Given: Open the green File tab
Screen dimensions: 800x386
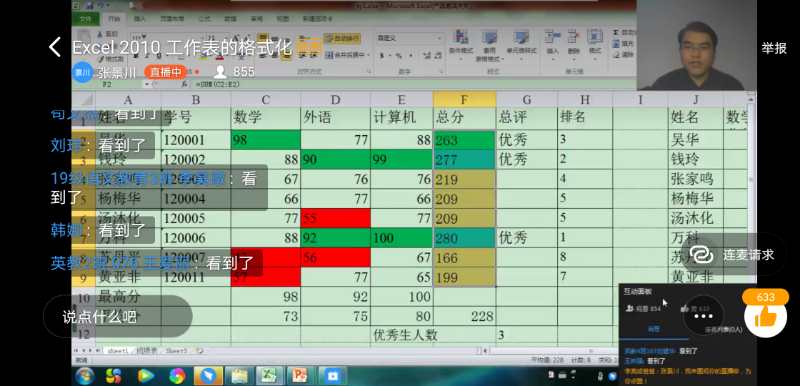Looking at the screenshot, I should point(85,19).
